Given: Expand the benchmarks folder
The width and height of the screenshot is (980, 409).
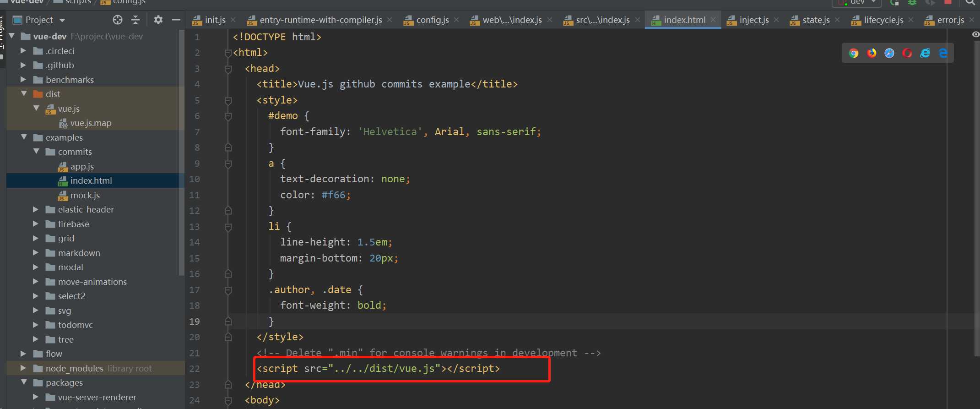Looking at the screenshot, I should point(23,80).
